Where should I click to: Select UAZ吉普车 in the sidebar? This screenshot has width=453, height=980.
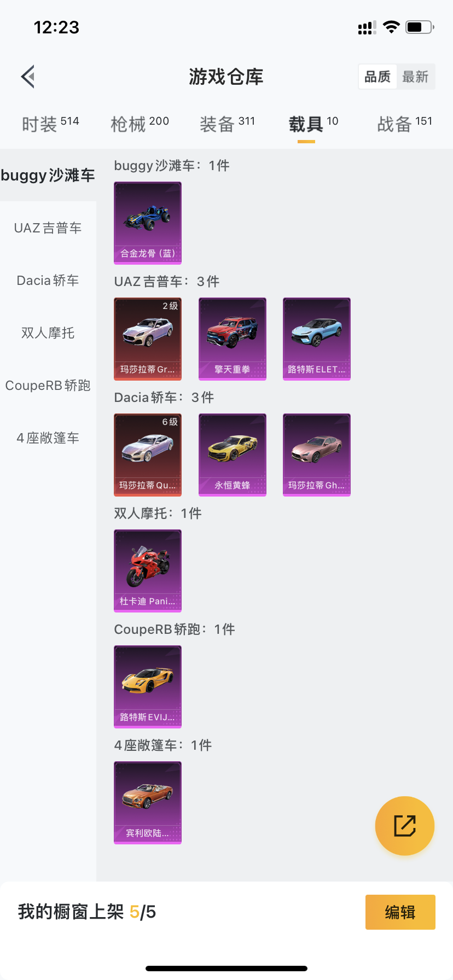(x=48, y=228)
